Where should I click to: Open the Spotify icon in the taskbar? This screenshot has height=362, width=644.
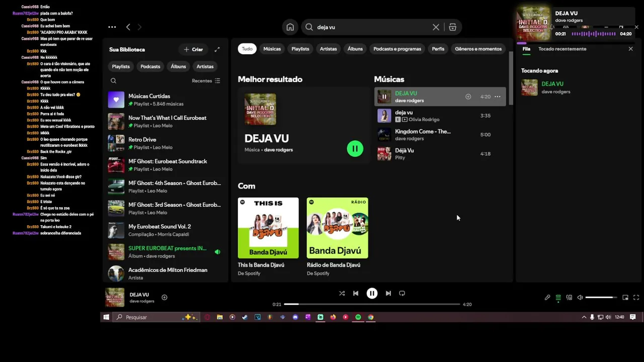pyautogui.click(x=358, y=317)
